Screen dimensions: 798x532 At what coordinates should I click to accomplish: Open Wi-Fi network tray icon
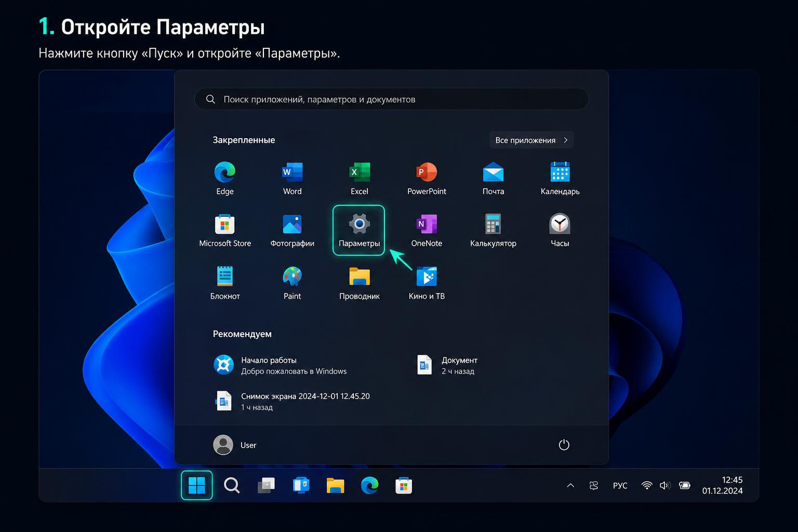point(647,485)
